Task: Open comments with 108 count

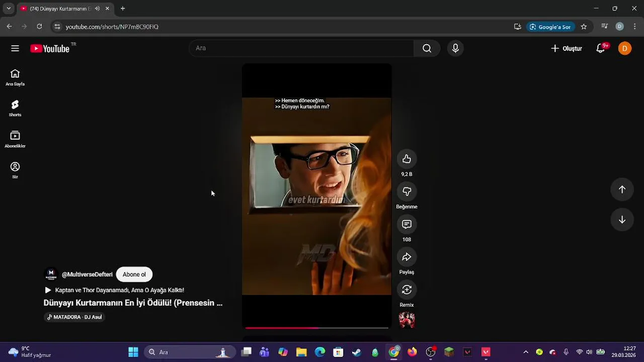Action: 407,224
